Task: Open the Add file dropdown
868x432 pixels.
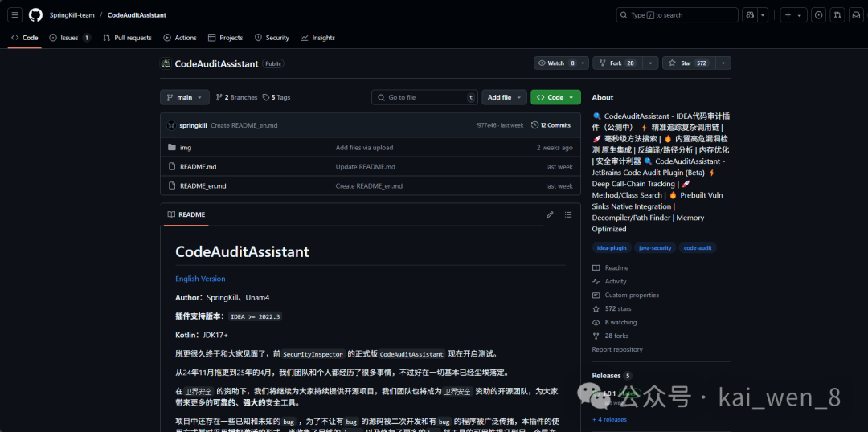Action: coord(504,97)
